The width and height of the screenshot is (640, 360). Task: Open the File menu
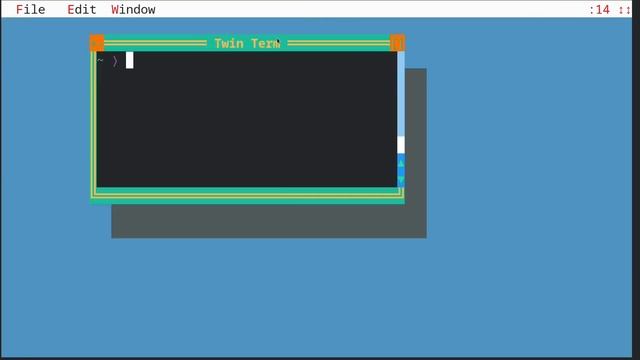pyautogui.click(x=31, y=9)
